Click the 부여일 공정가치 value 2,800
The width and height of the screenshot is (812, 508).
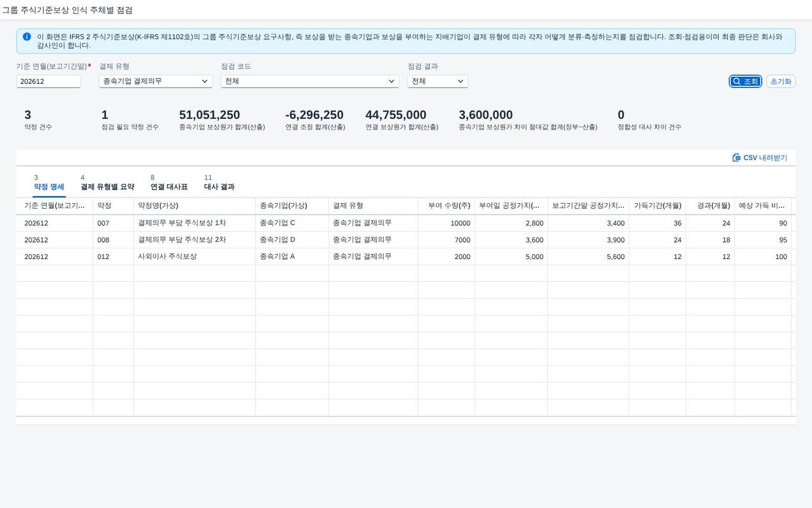[534, 223]
